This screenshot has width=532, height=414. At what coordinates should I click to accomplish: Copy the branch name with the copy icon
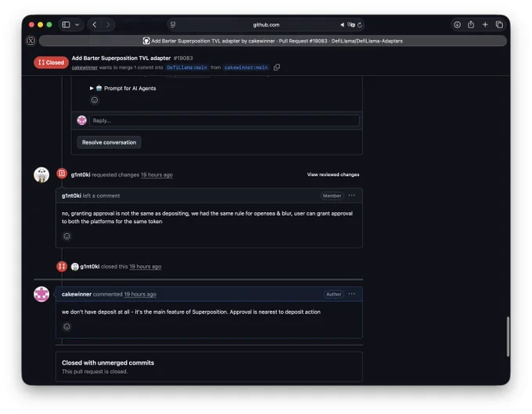click(x=277, y=67)
